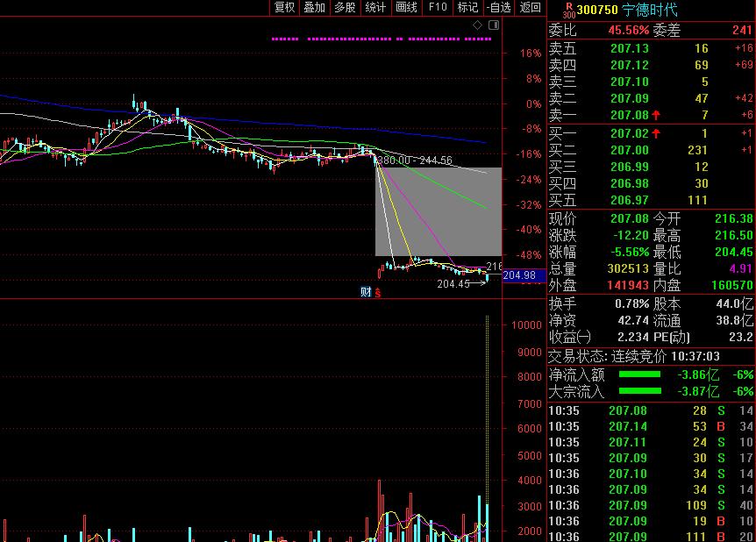756x542 pixels.
Task: Select 买二 price 207.00
Action: tap(629, 150)
